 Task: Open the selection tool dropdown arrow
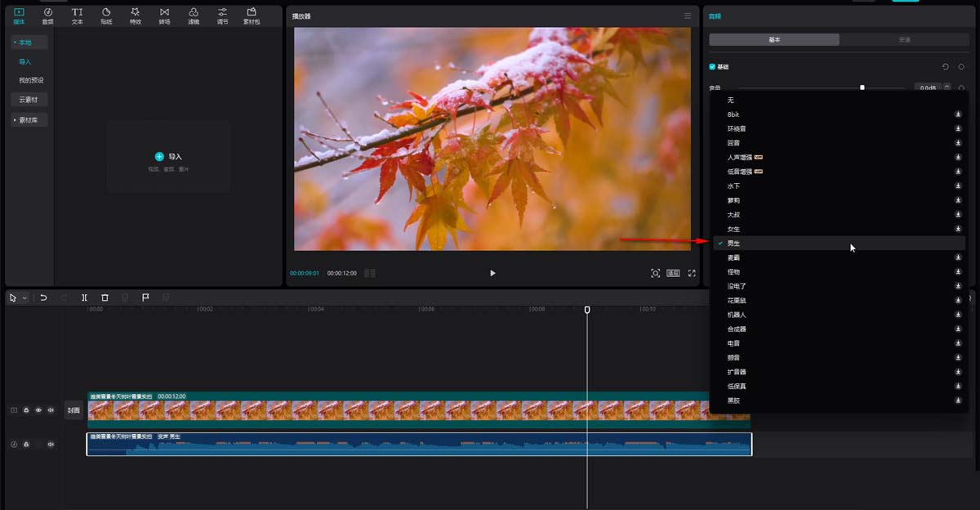click(24, 298)
